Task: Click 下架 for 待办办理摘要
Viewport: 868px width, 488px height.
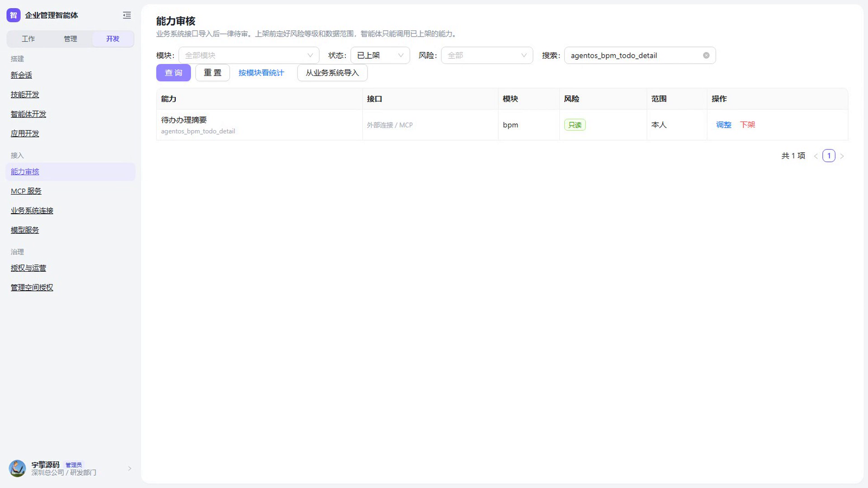Action: tap(747, 125)
